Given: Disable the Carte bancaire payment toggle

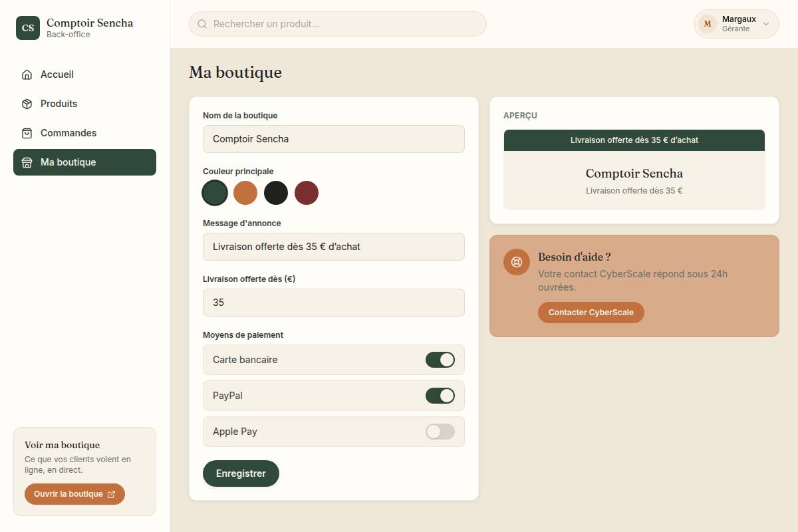Looking at the screenshot, I should point(440,360).
